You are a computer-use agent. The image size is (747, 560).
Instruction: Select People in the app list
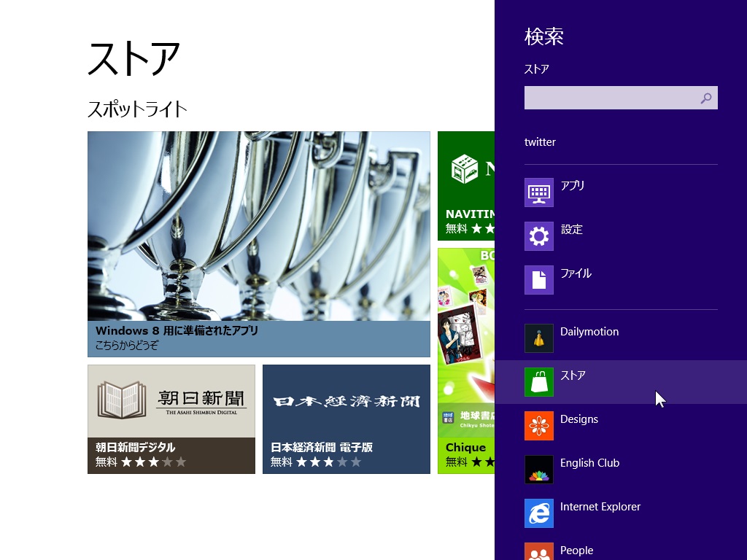[x=576, y=551]
